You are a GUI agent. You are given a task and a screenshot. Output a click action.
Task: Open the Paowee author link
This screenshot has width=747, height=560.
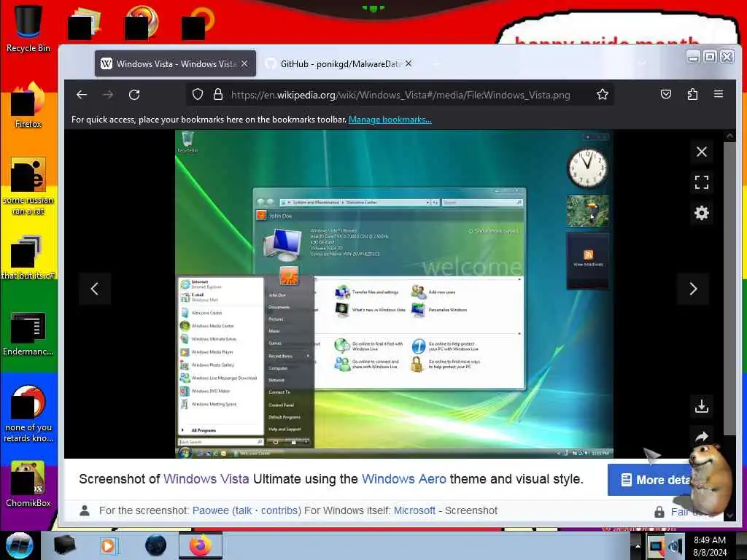[211, 510]
